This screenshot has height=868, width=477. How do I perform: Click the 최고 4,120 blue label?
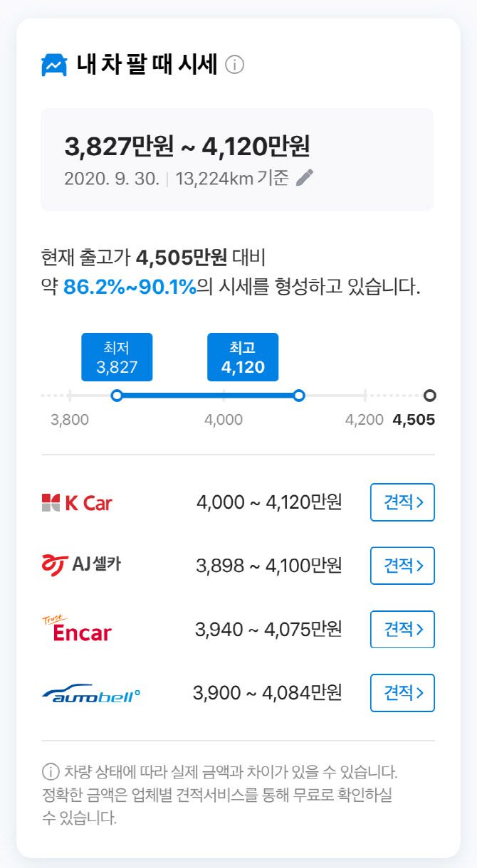pos(243,358)
